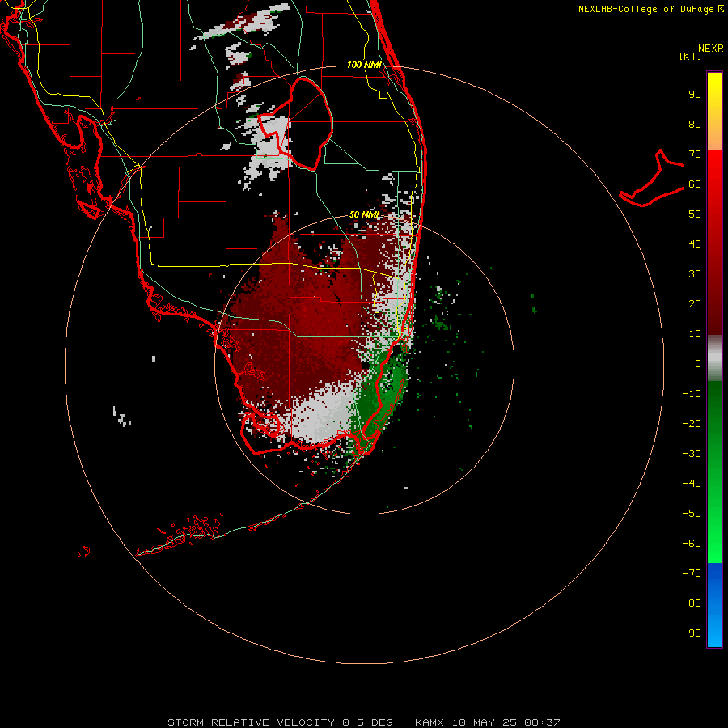Viewport: 728px width, 728px height.
Task: Click the "50" value on velocity scale
Action: [x=695, y=214]
